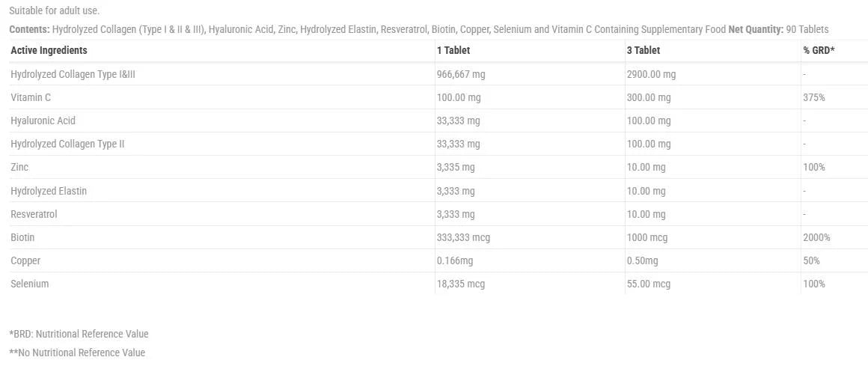Select the Hydrolyzed Collagen Type I&III row label
The width and height of the screenshot is (868, 366).
pyautogui.click(x=73, y=74)
